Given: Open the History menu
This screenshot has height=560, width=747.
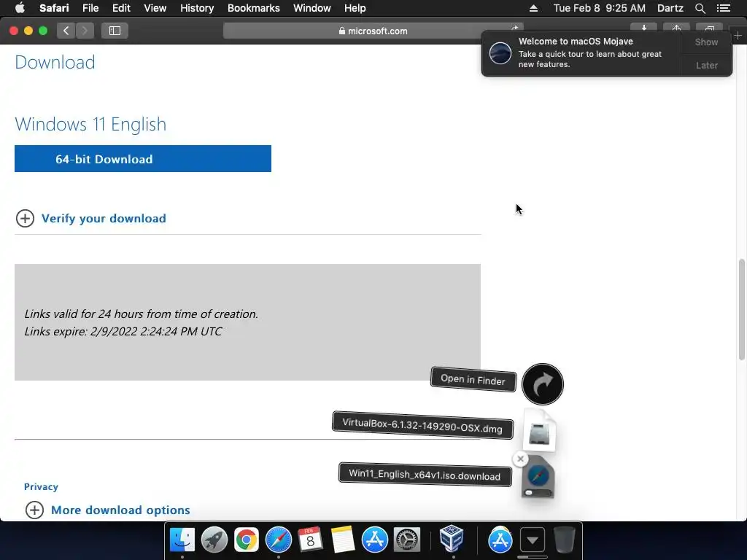Looking at the screenshot, I should point(197,8).
